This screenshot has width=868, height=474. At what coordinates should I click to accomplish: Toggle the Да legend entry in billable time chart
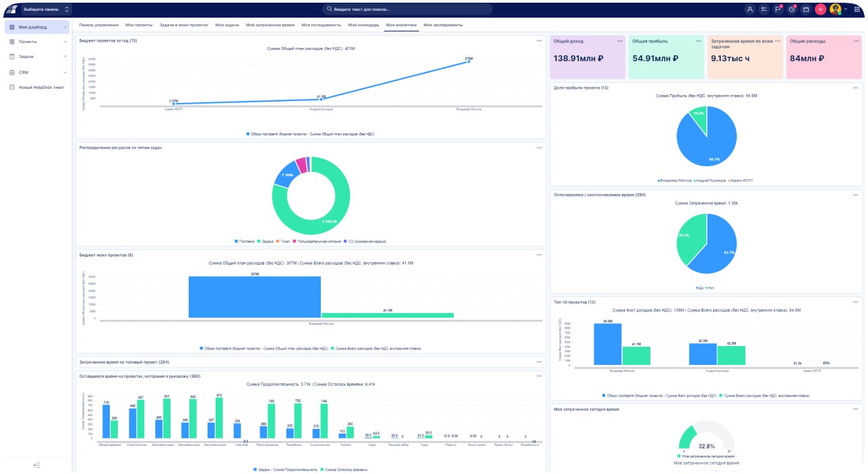[699, 287]
